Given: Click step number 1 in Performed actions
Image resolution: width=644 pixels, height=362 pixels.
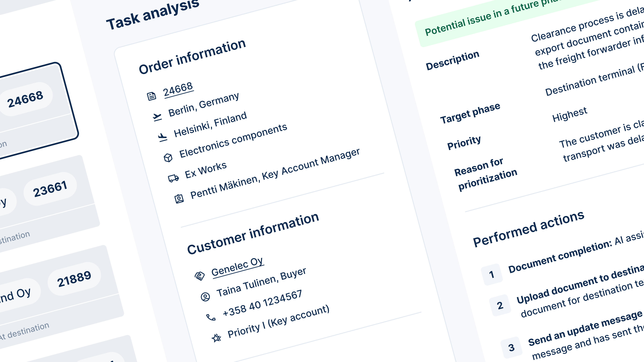Looking at the screenshot, I should click(x=492, y=274).
